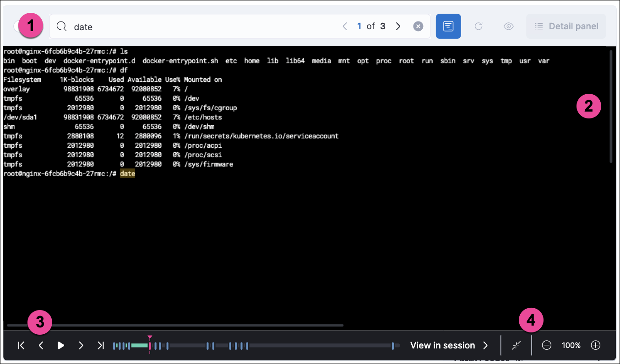Go to previous search result
620x364 pixels.
click(345, 26)
